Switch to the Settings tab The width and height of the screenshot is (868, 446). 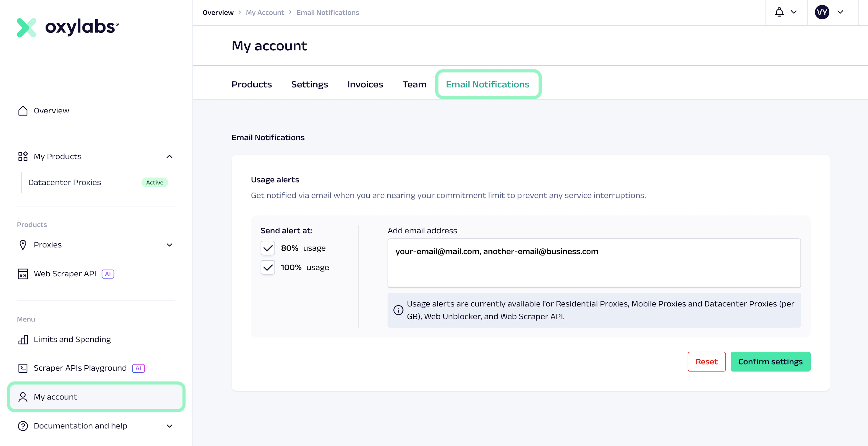(x=309, y=84)
